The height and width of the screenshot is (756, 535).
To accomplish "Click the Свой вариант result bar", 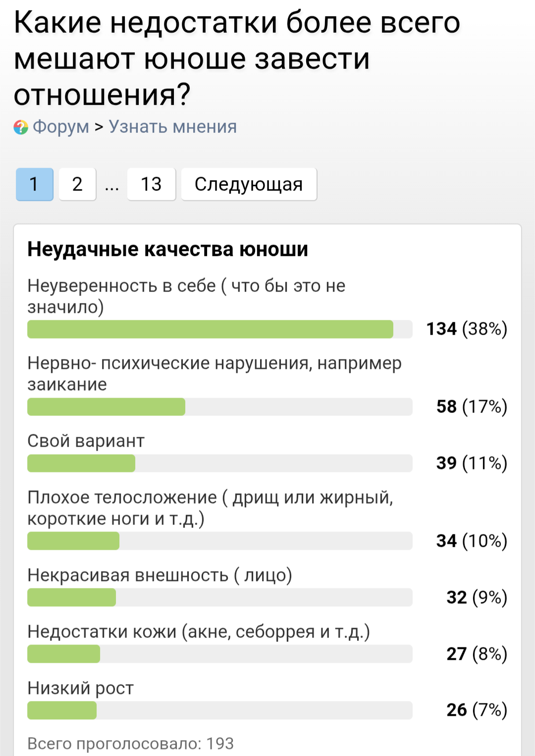I will coord(81,464).
